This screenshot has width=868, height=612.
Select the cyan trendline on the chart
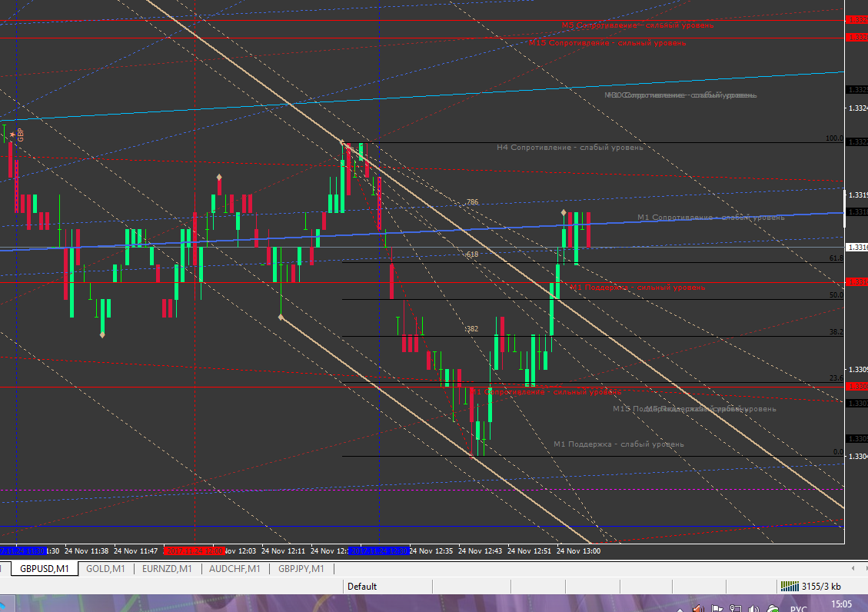click(422, 96)
